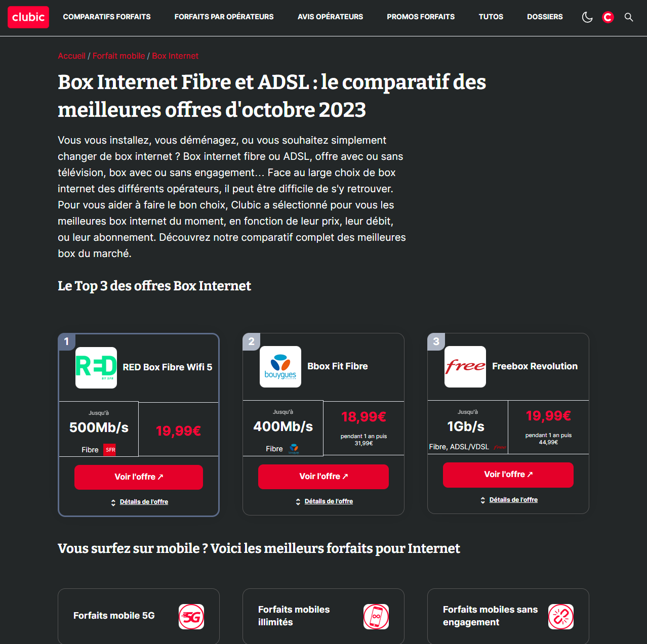
Task: Click the Bouygues logo
Action: tap(280, 367)
